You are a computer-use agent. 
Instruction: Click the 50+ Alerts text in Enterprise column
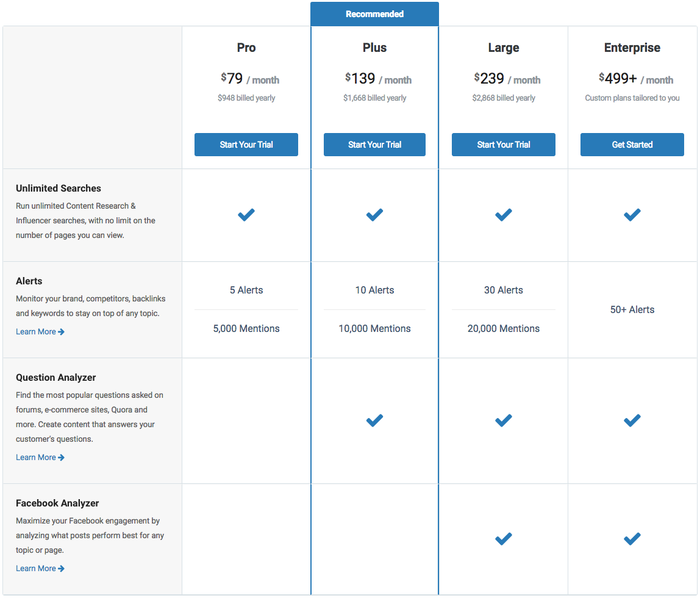tap(632, 309)
